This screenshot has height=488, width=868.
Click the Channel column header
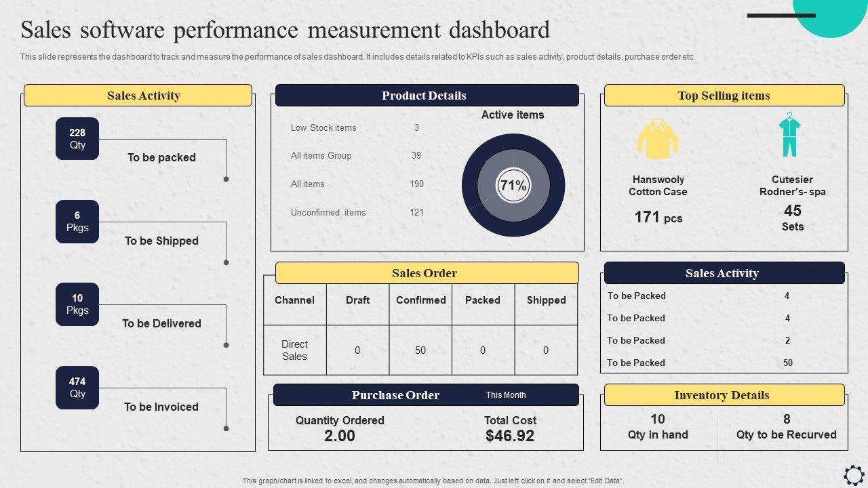pos(294,300)
